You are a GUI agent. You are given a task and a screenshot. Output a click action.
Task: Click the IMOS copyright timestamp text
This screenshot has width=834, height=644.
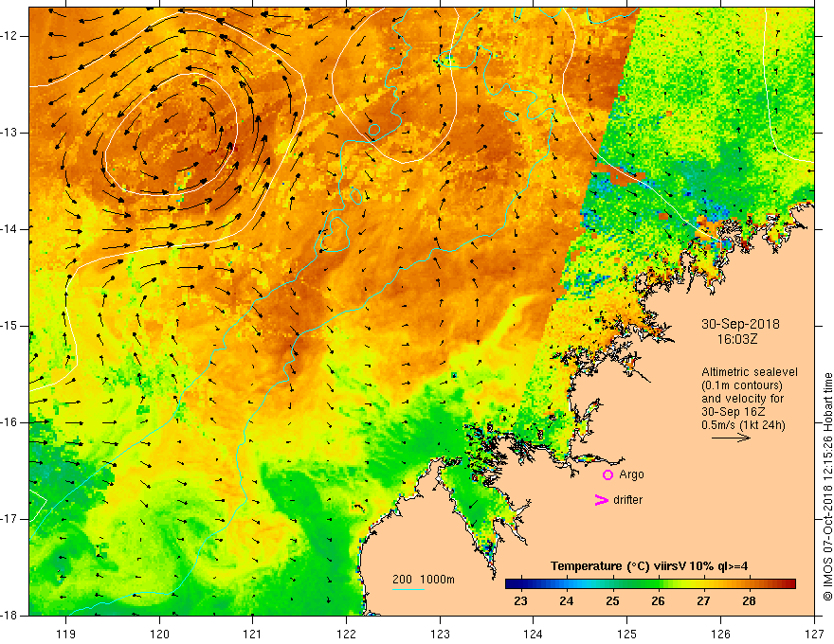(827, 487)
